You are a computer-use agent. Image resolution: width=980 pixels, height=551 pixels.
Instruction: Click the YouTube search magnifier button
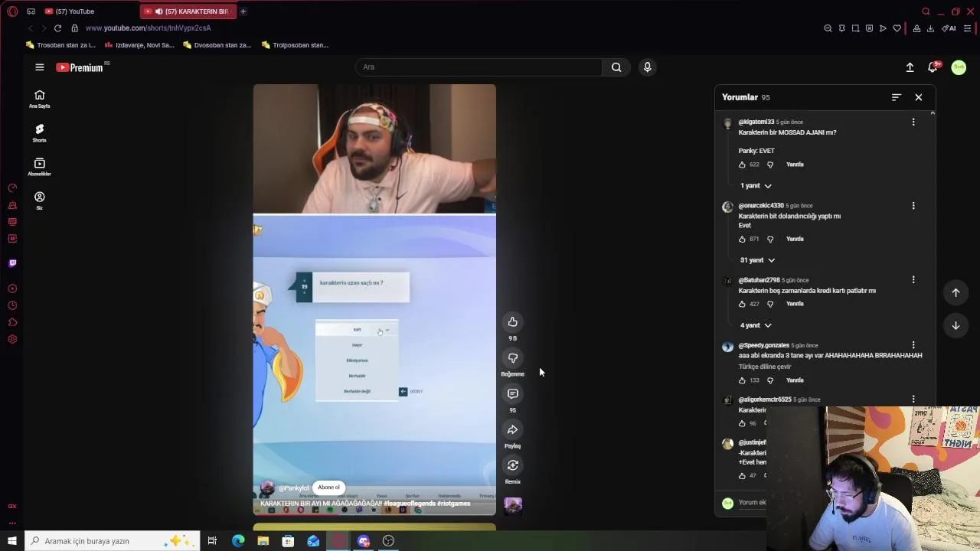616,67
